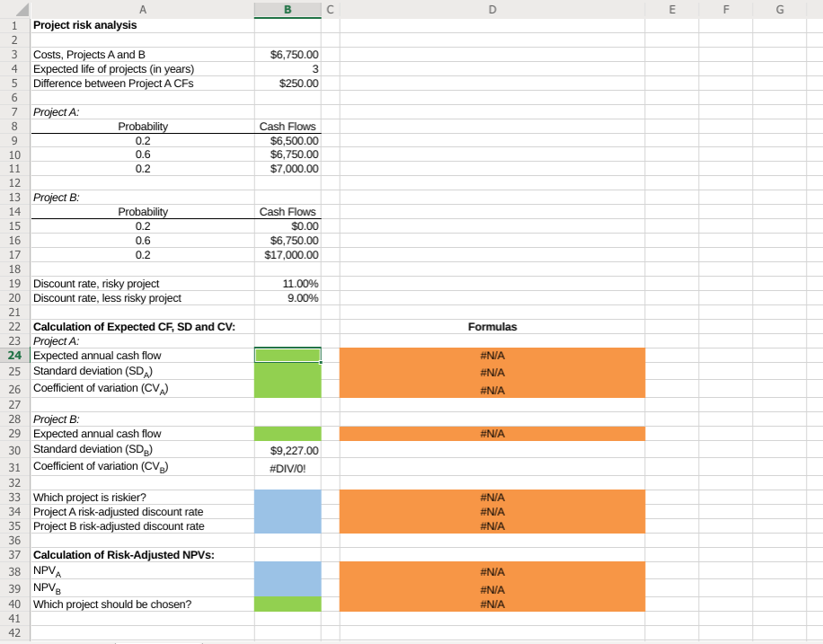Select the $17,000.00 cash flow cell
Screen dimensions: 823x644
tap(288, 254)
